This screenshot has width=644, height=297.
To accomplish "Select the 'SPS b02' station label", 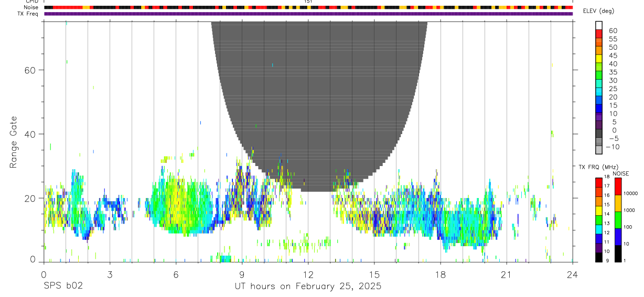I will pos(62,287).
